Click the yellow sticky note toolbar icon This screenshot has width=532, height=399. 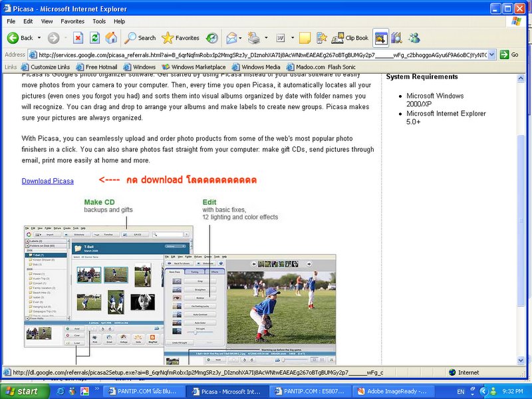[305, 38]
